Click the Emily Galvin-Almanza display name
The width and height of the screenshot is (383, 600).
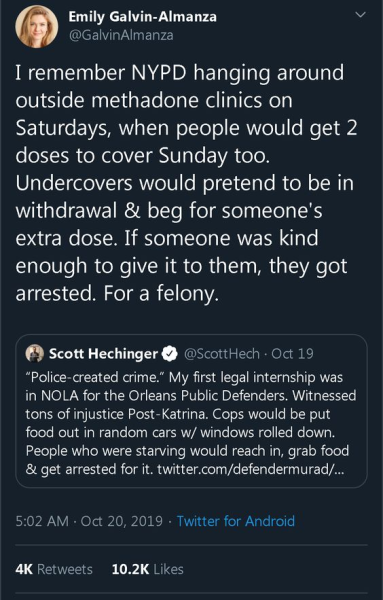142,17
